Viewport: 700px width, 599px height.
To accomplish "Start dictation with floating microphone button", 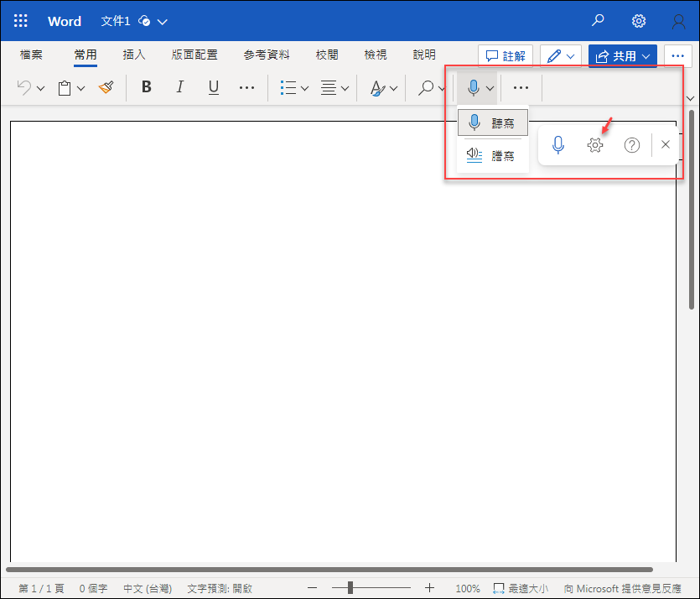I will (x=558, y=145).
